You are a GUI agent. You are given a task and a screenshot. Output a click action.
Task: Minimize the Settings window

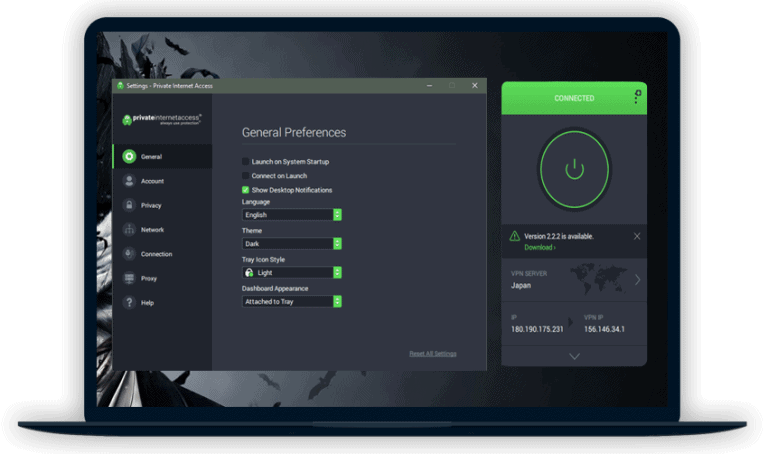430,85
